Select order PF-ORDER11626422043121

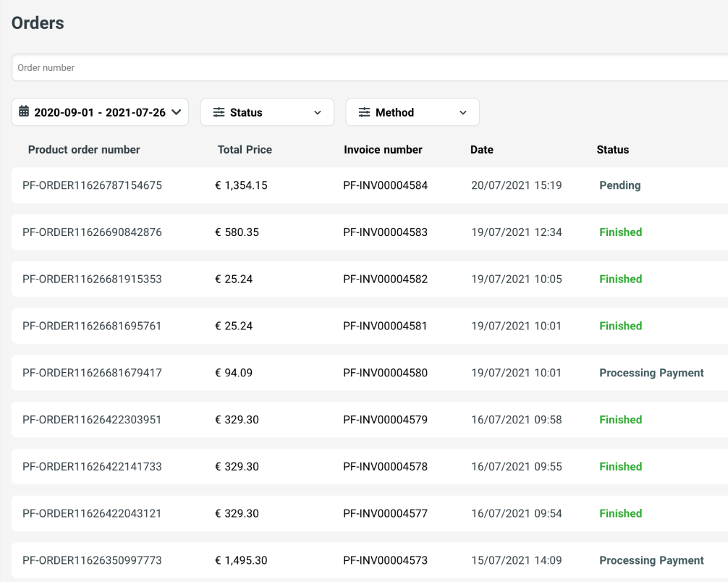click(92, 514)
